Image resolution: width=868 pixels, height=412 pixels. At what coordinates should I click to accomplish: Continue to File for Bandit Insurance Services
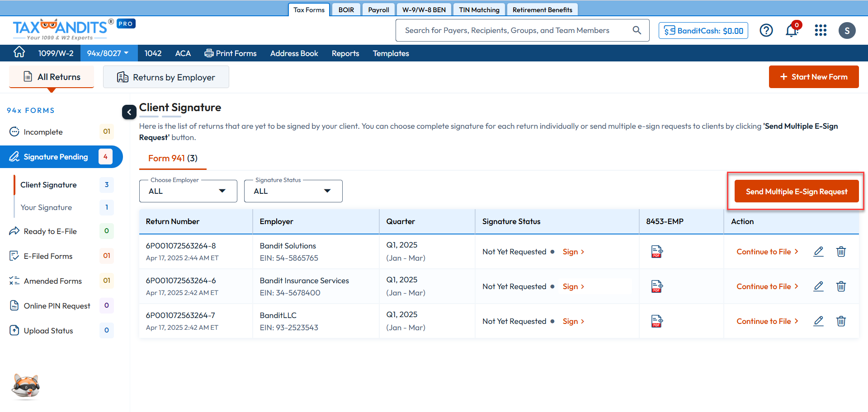click(767, 286)
